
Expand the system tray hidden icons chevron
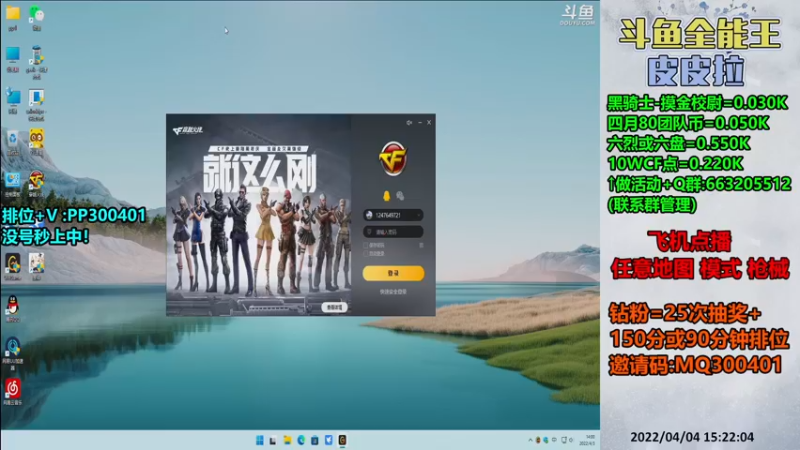click(530, 440)
